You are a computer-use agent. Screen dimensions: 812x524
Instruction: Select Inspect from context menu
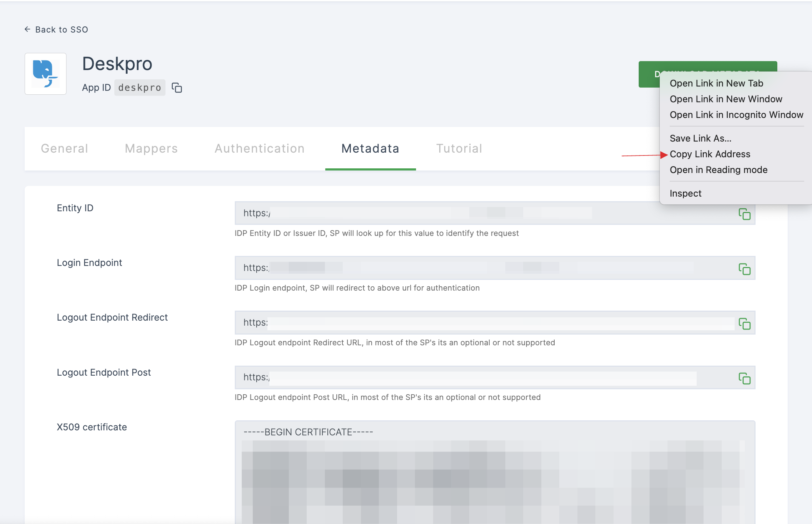685,193
